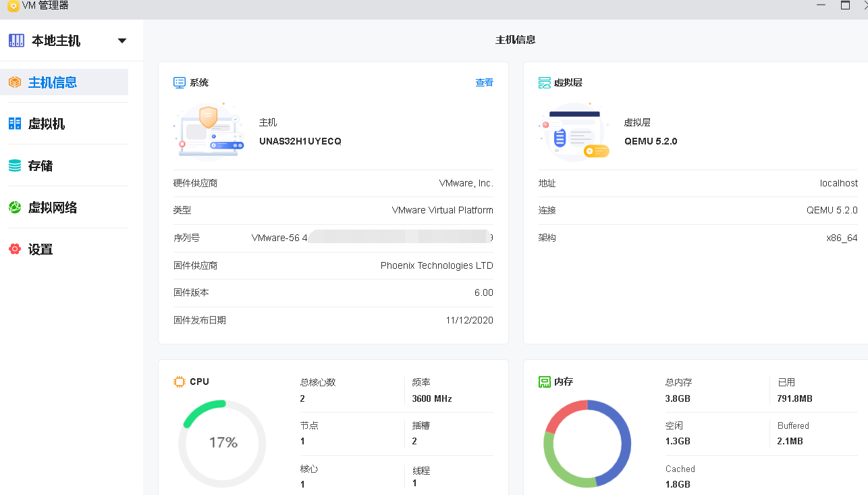868x495 pixels.
Task: Click the 虚拟层 layer icon in card header
Action: click(x=544, y=82)
